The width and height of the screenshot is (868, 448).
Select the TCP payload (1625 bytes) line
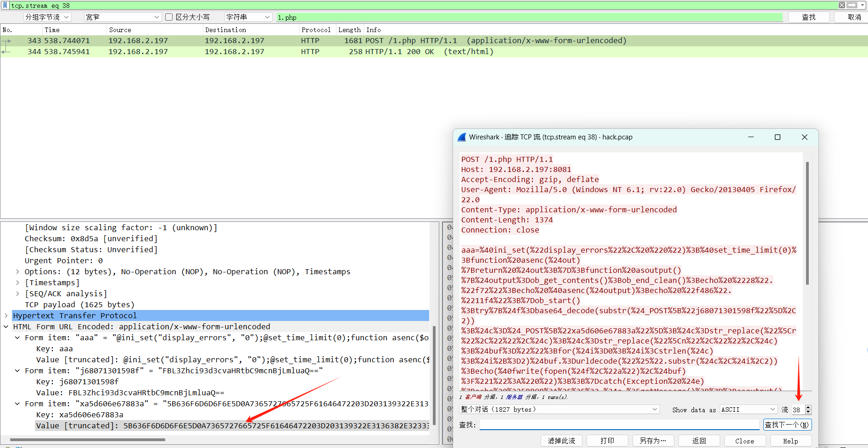tap(79, 305)
